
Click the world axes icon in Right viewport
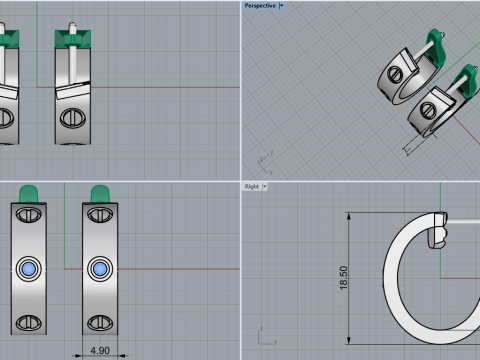(x=267, y=336)
